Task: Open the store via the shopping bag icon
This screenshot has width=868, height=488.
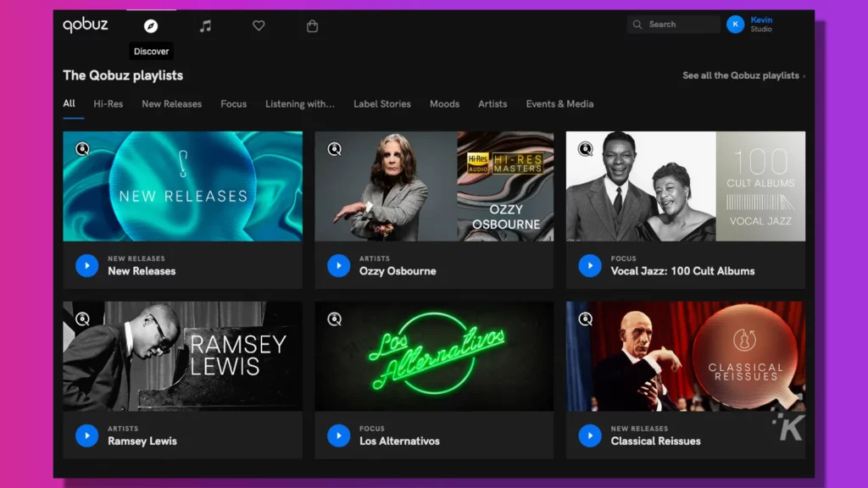Action: [x=312, y=25]
